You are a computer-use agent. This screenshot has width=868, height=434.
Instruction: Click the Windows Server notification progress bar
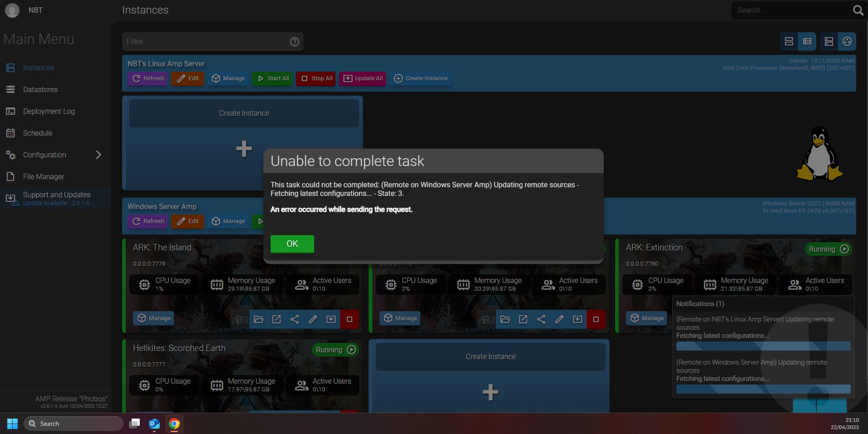[764, 389]
